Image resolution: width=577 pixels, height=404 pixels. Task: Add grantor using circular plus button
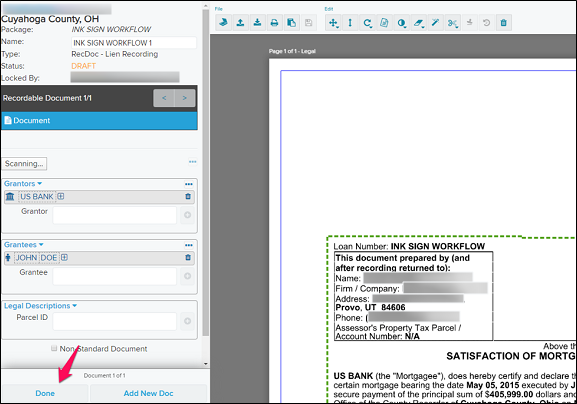tap(187, 215)
